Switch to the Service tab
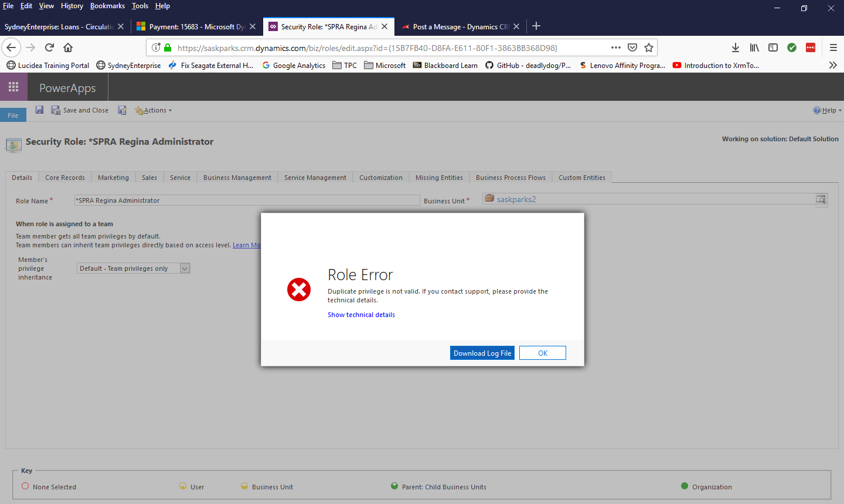Screen dimensions: 844x504 pos(180,178)
